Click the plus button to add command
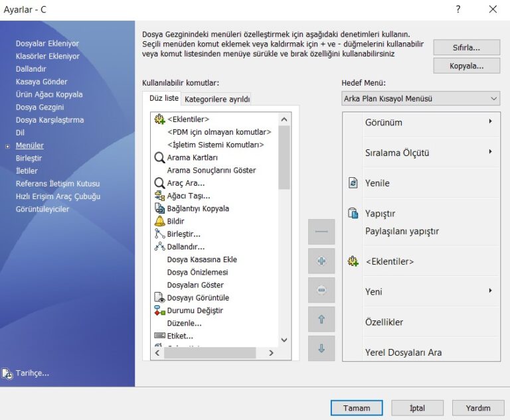 [321, 261]
